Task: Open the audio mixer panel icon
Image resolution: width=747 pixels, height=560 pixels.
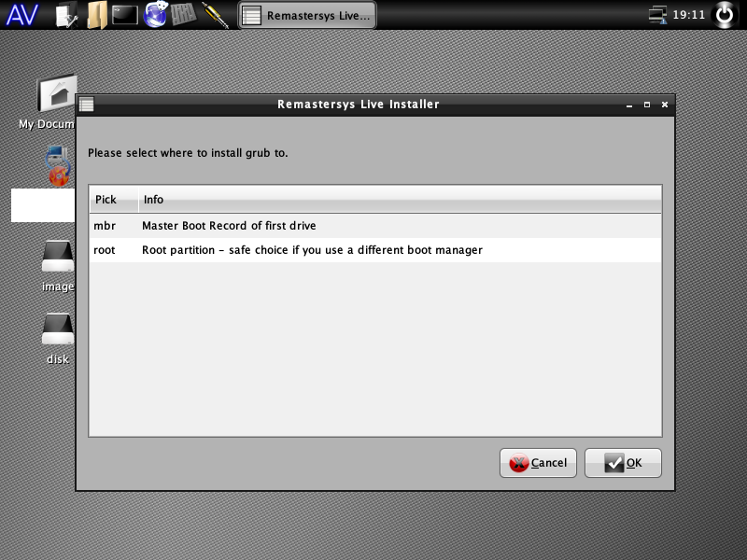Action: tap(183, 14)
